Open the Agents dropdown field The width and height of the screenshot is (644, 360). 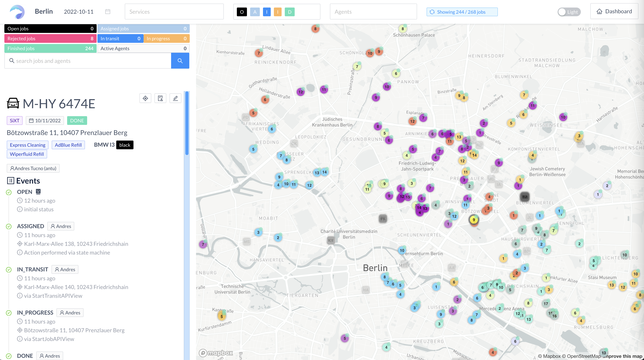pyautogui.click(x=373, y=12)
